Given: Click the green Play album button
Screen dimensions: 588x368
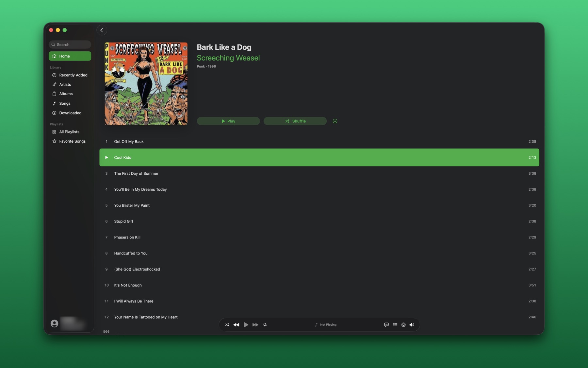Looking at the screenshot, I should [228, 121].
